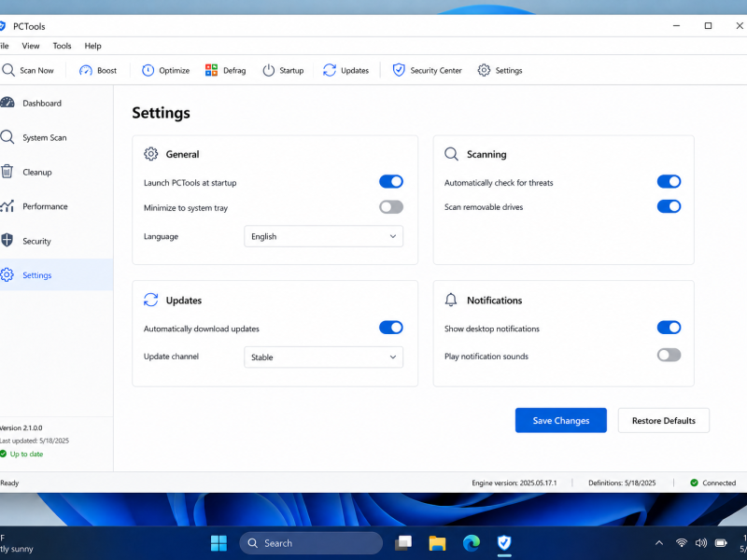
Task: Open the Task View icon in the taskbar
Action: click(x=403, y=543)
